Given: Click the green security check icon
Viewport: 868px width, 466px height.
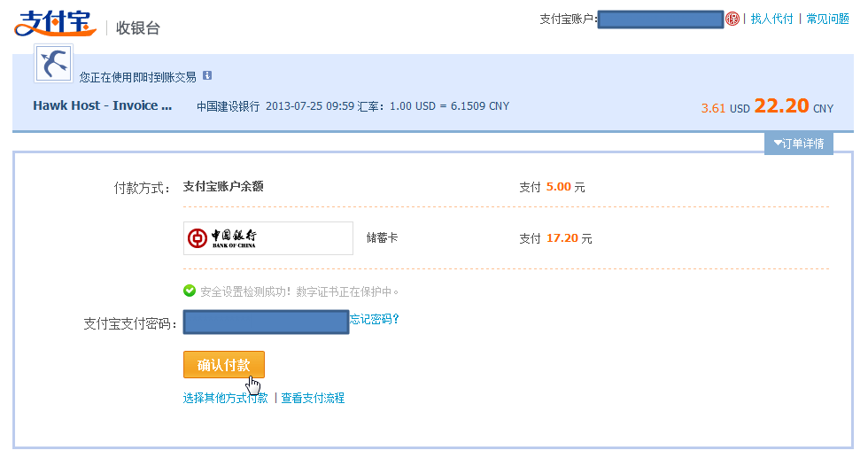Looking at the screenshot, I should [x=190, y=291].
